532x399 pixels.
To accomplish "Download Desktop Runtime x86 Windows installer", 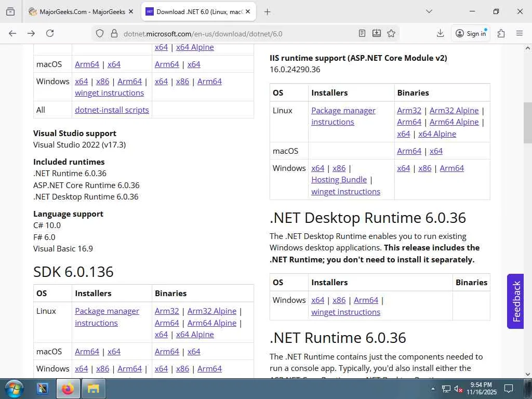I will click(x=339, y=300).
